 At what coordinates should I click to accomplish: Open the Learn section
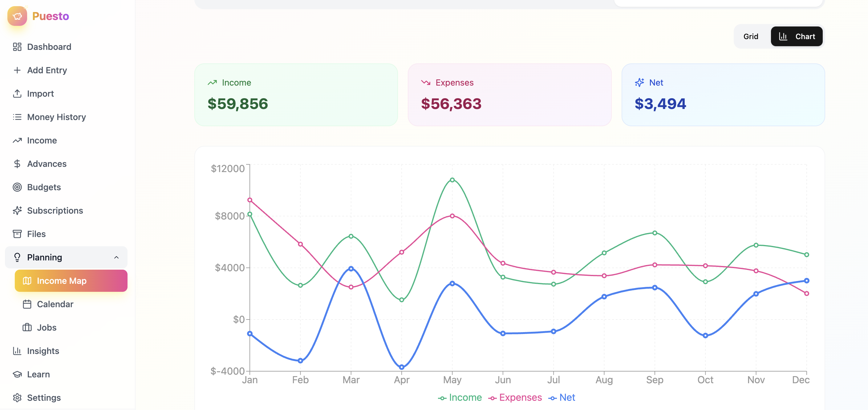[x=38, y=374]
